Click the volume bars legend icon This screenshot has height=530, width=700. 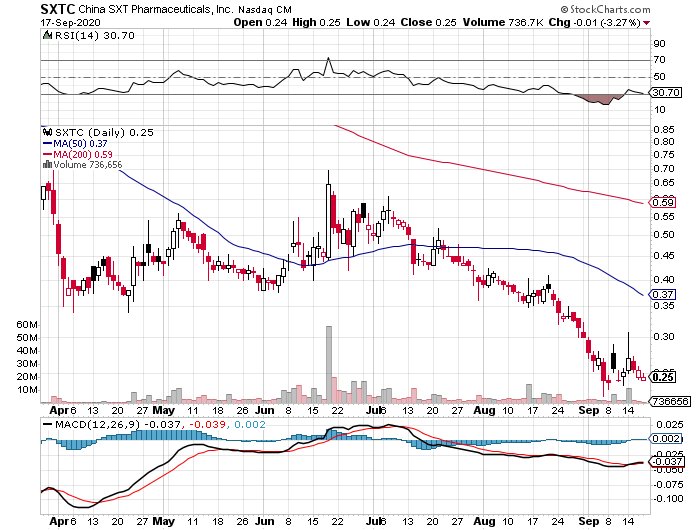(47, 164)
